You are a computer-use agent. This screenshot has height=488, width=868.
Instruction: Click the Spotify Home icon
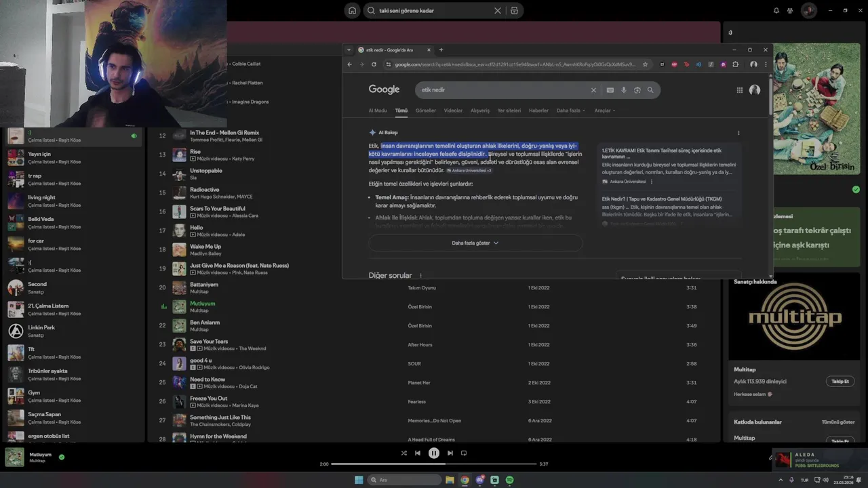coord(352,11)
